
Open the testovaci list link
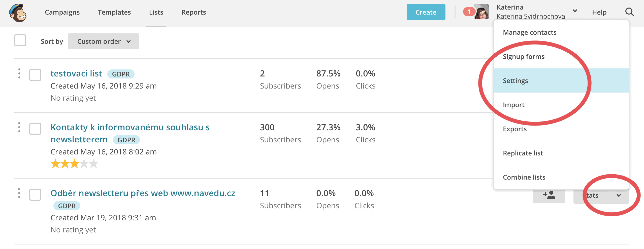[76, 73]
